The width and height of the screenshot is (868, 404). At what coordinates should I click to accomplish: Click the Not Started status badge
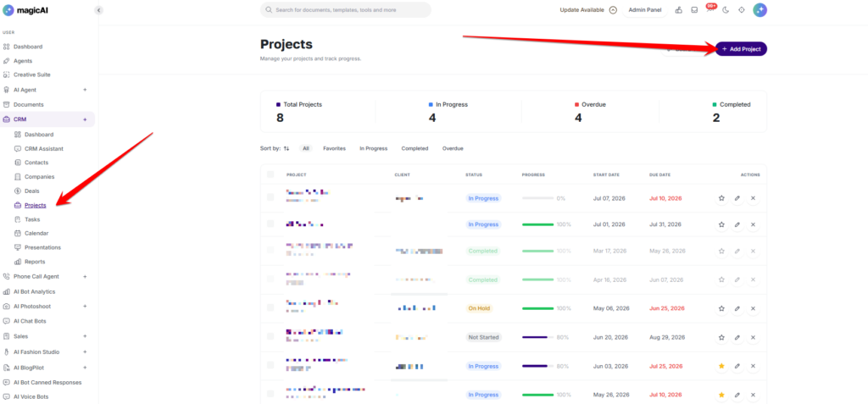(483, 337)
